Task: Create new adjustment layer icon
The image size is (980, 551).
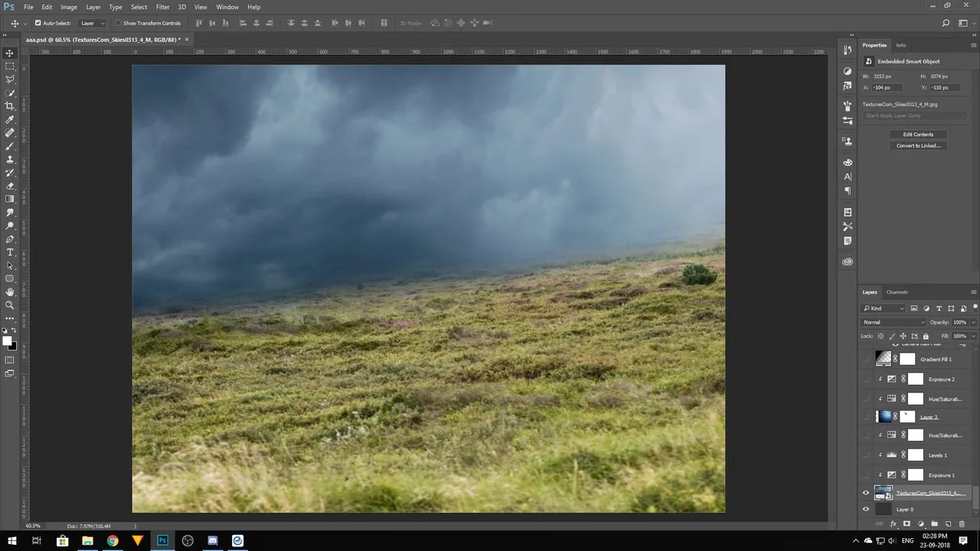Action: [921, 524]
